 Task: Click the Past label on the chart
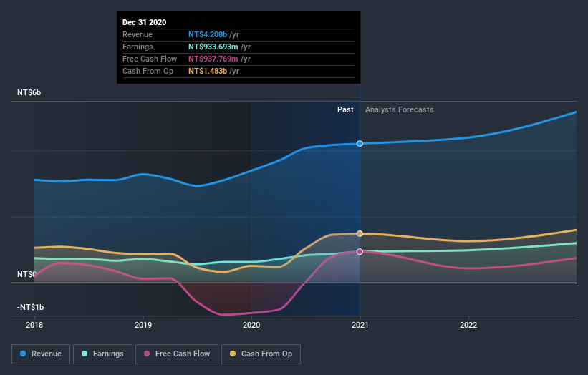tap(345, 109)
